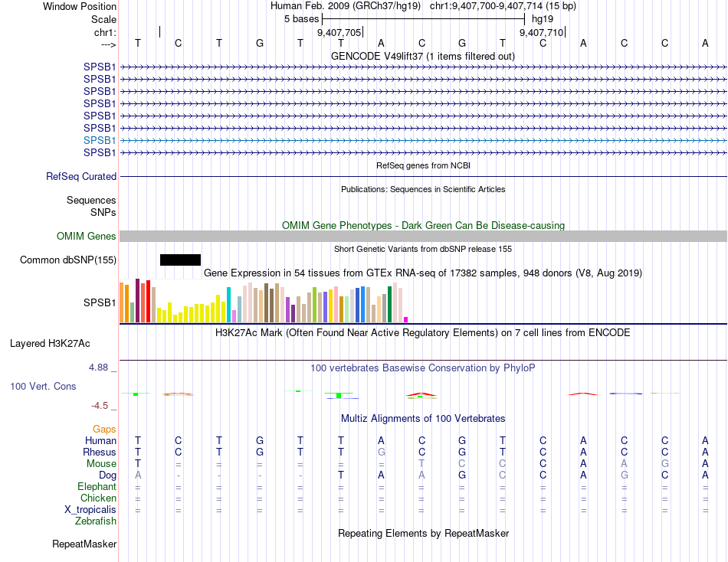Click the light-blue SPSB1 transcript arrow line

click(423, 140)
